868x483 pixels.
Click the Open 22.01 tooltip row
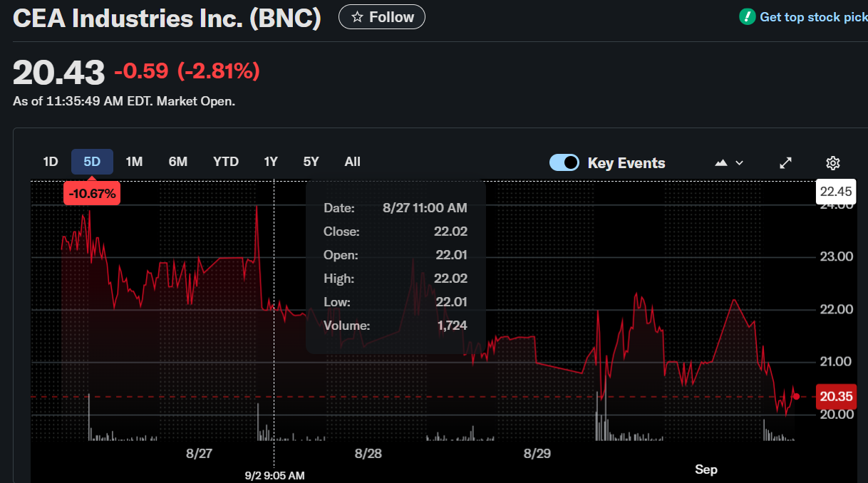396,255
